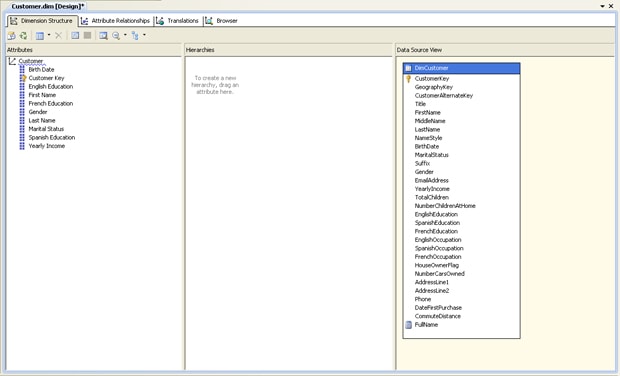620x376 pixels.
Task: Click the English Education attribute icon
Action: pyautogui.click(x=22, y=87)
